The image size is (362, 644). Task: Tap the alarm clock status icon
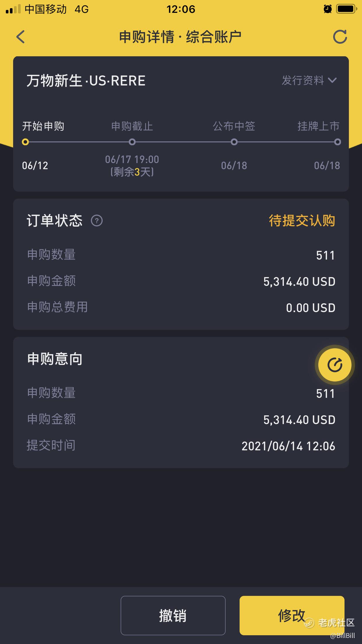328,9
